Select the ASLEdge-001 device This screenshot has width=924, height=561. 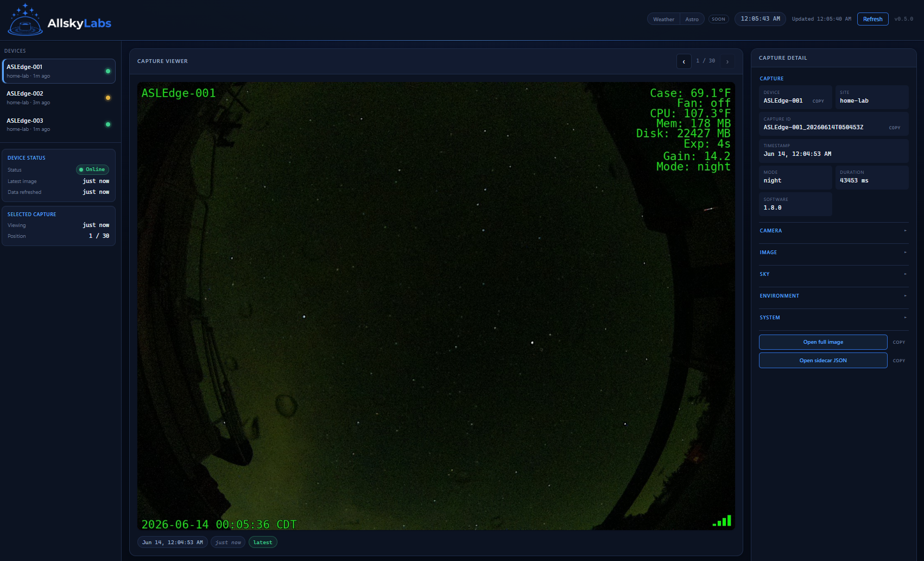point(59,71)
